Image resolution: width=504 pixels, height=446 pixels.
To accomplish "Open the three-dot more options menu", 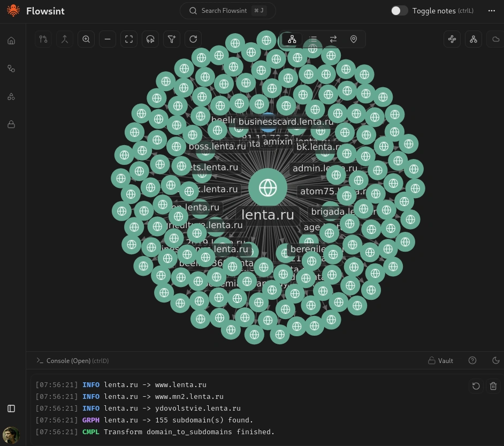I will [492, 11].
